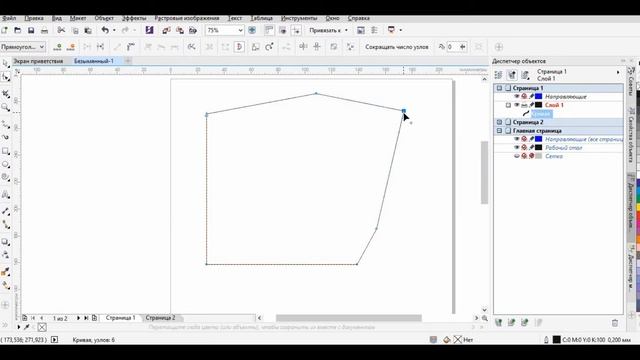Select the Polygon tool in the toolbox
This screenshot has height=360, width=640.
coord(5,178)
